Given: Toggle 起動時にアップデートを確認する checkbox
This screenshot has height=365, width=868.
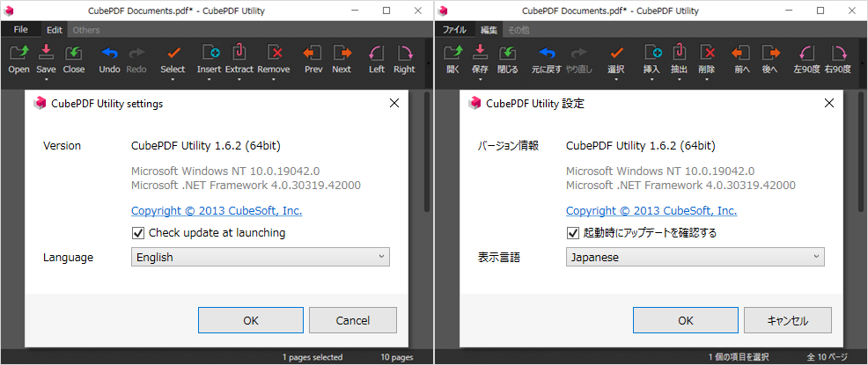Looking at the screenshot, I should point(573,233).
